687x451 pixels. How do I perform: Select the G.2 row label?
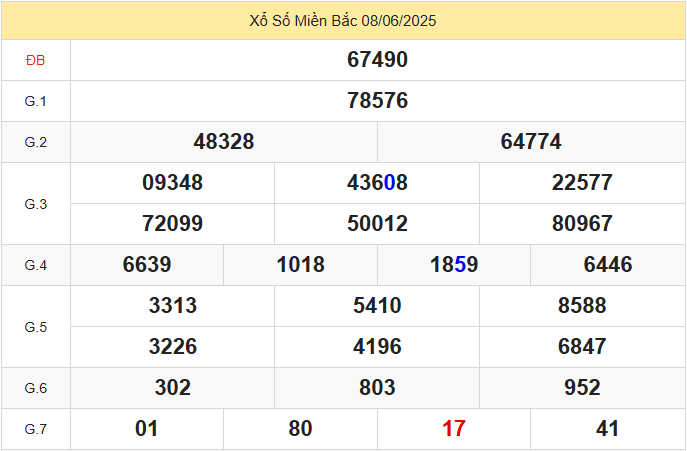coord(35,142)
